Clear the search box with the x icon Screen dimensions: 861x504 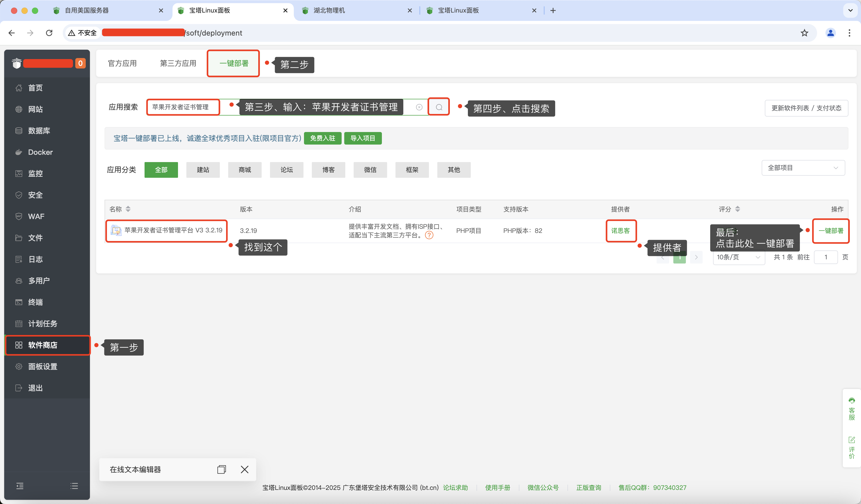coord(419,107)
